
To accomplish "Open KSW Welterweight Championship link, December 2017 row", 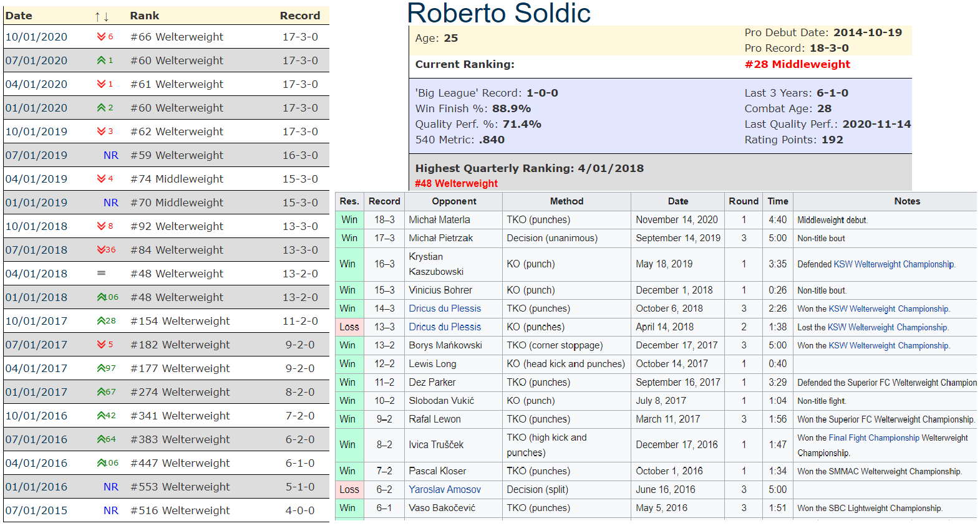I will (889, 345).
